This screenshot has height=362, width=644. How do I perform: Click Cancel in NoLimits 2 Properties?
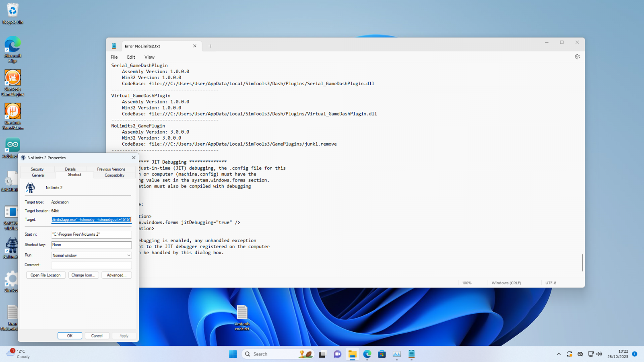pos(97,336)
